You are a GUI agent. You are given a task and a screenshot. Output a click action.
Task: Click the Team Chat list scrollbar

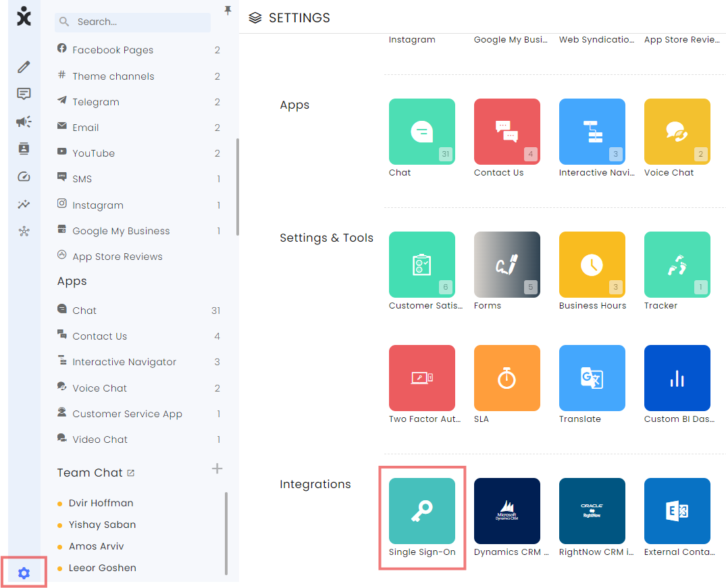pos(226,533)
